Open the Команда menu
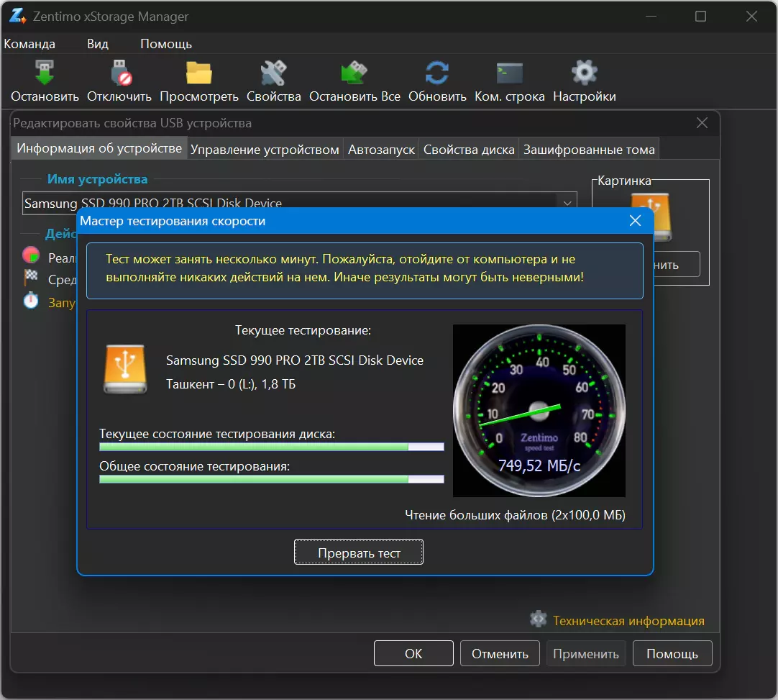This screenshot has width=778, height=700. pyautogui.click(x=29, y=44)
